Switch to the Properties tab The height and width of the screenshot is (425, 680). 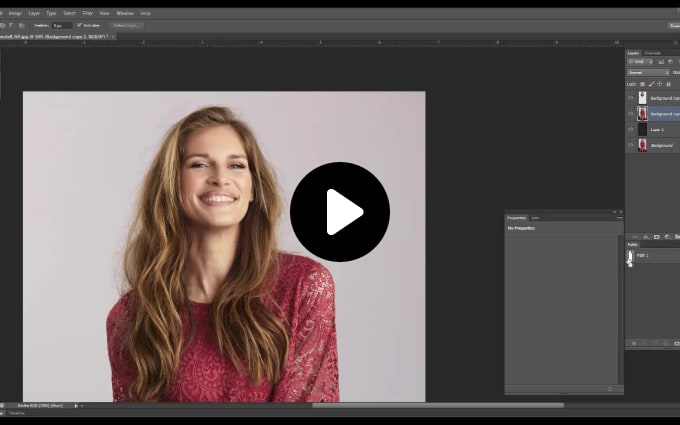[517, 218]
